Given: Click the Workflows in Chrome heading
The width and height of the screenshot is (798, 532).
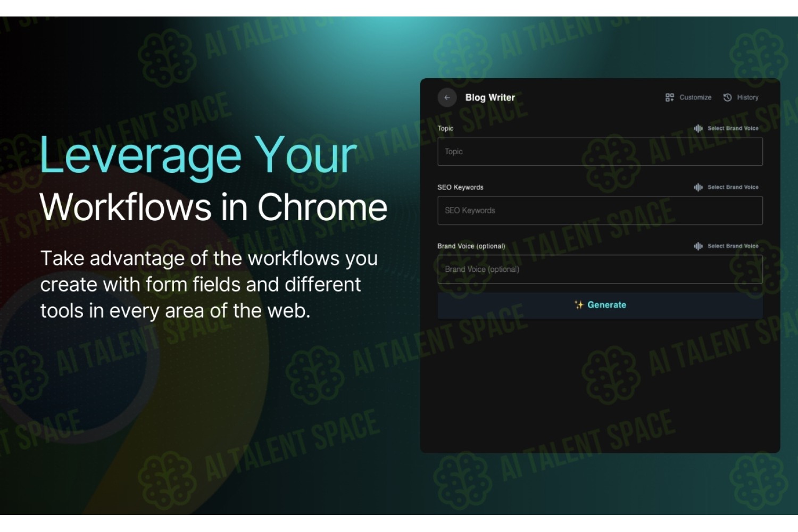Looking at the screenshot, I should click(x=213, y=207).
